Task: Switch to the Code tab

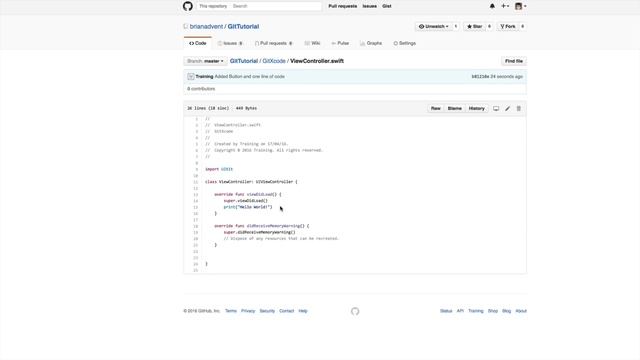Action: pyautogui.click(x=198, y=43)
